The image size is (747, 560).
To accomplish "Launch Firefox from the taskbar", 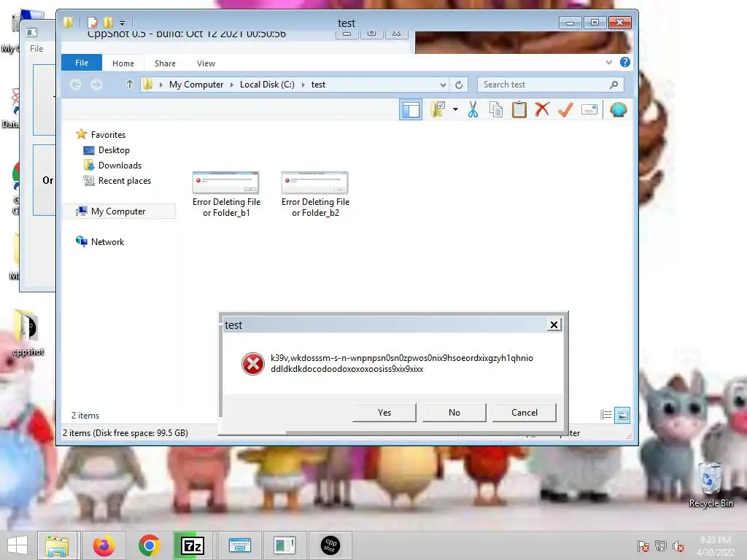I will click(104, 545).
